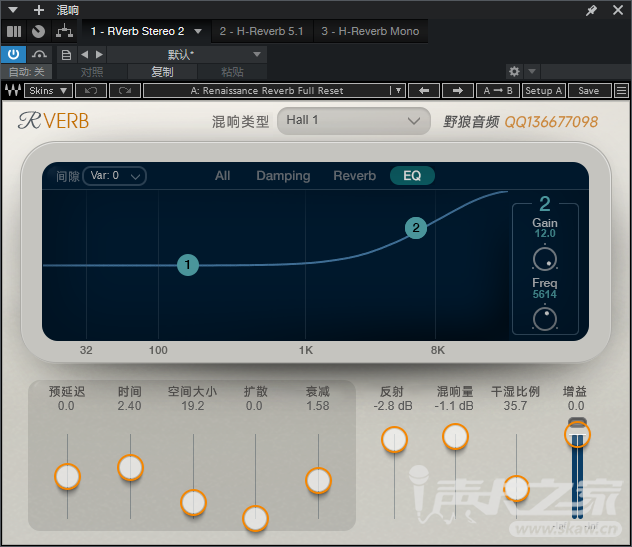Screen dimensions: 632x547
Task: Undo with the Waves toolbar undo arrow
Action: point(91,91)
